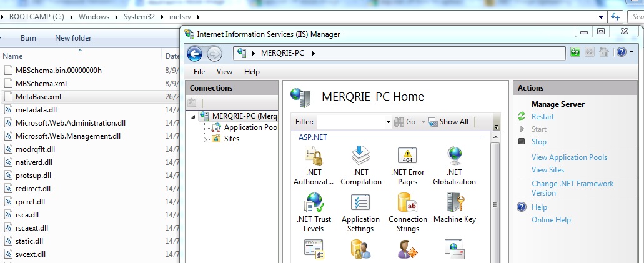
Task: Open .NET Trust Levels feature icon
Action: click(x=314, y=202)
